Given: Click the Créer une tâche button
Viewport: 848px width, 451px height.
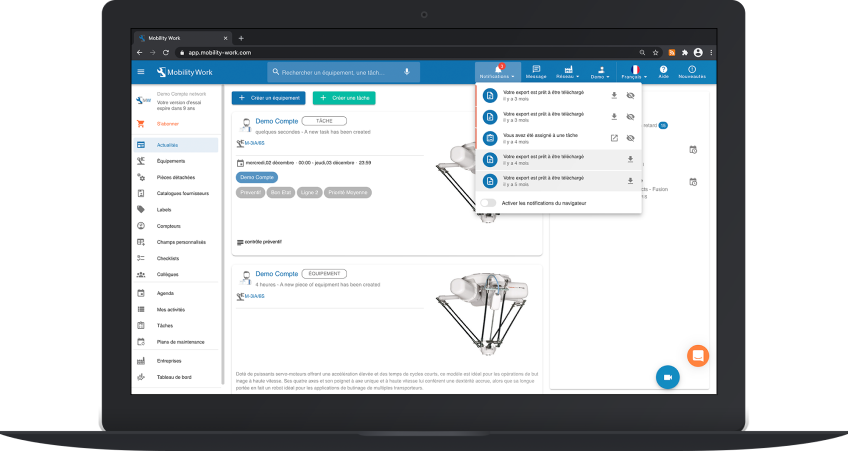Looking at the screenshot, I should 344,98.
